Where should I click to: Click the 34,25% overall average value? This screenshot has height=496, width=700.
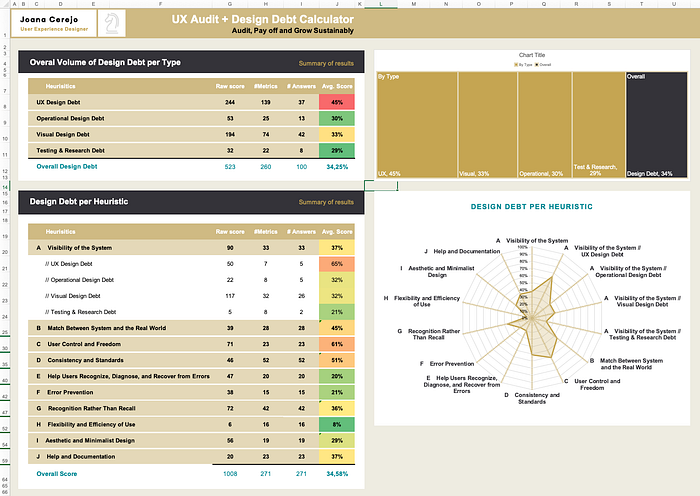click(337, 167)
